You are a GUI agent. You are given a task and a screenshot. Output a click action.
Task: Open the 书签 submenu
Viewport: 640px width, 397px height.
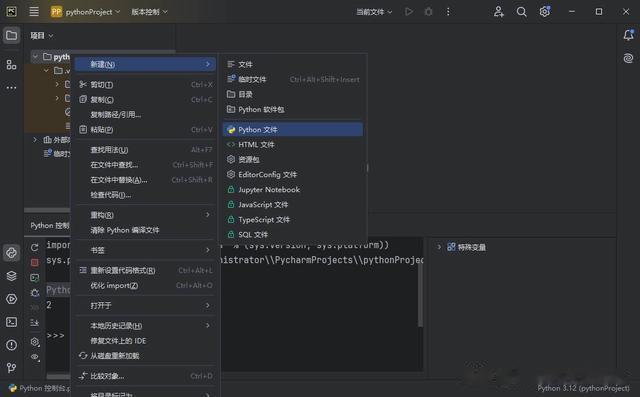coord(145,250)
